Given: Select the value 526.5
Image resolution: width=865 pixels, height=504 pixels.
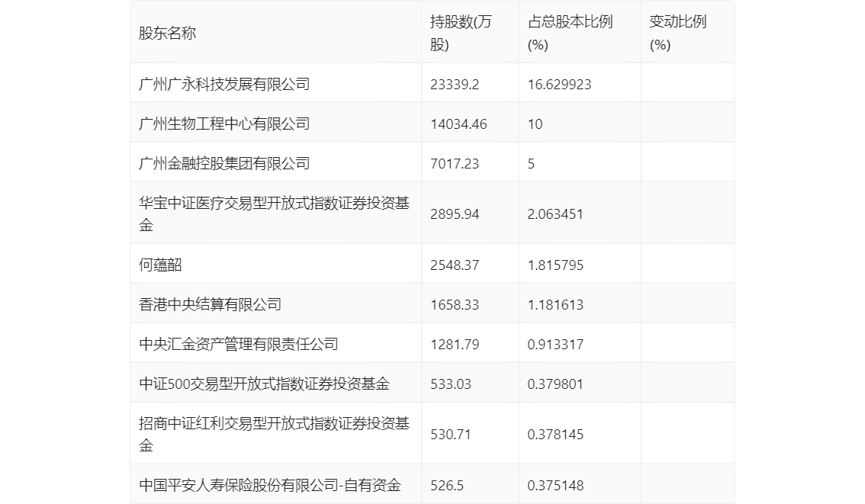Looking at the screenshot, I should click(447, 486).
